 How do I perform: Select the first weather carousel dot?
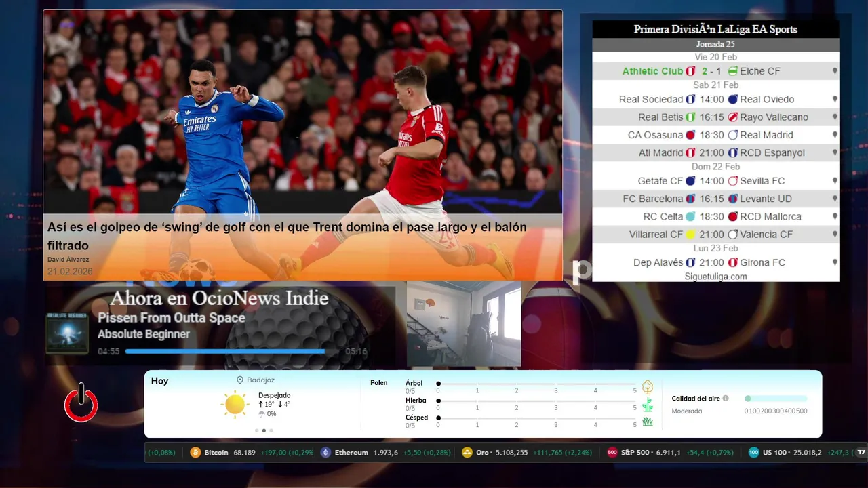coord(256,430)
